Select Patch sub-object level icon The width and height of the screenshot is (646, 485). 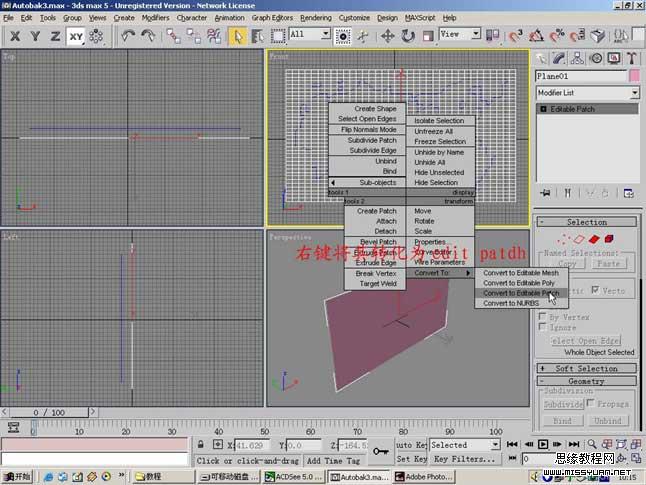[594, 239]
